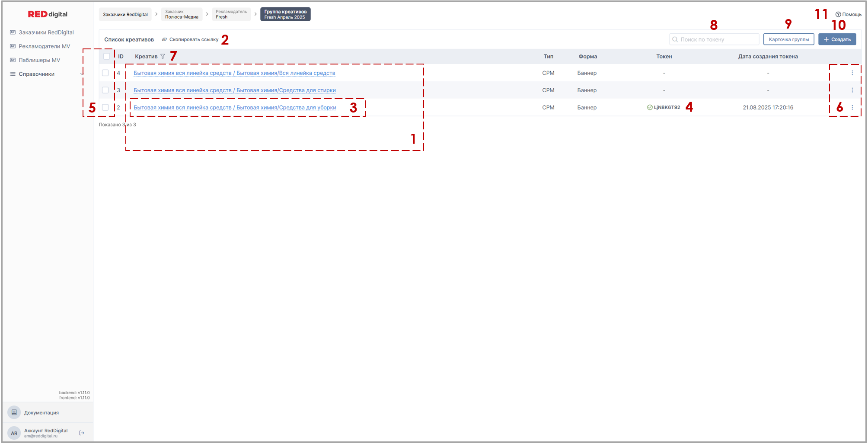Open actions menu for creative ID 4
Image resolution: width=868 pixels, height=444 pixels.
(x=852, y=73)
